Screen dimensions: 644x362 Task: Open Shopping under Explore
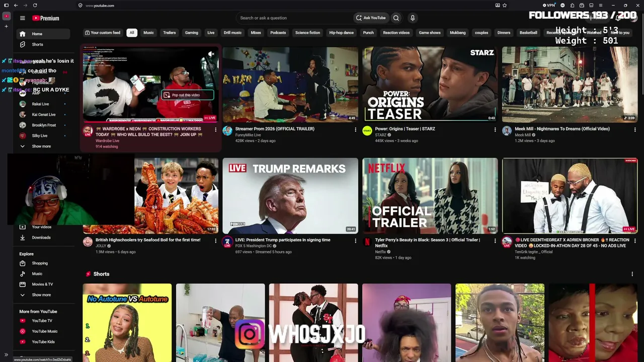click(44, 263)
